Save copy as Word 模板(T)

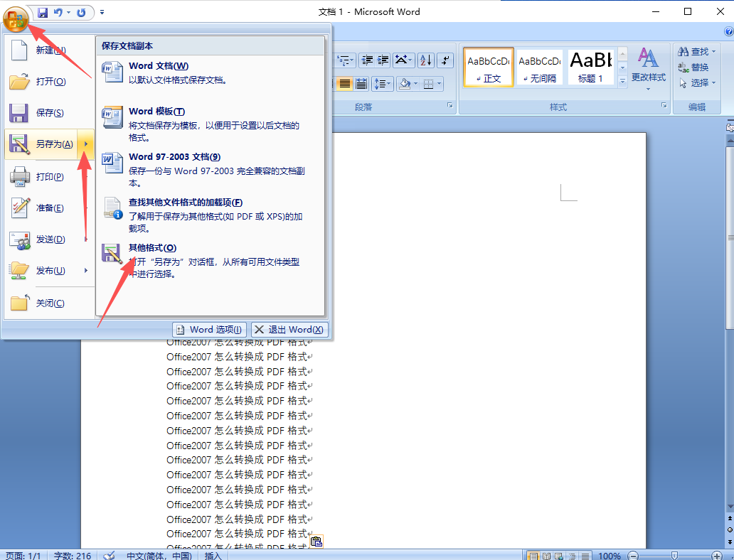coord(210,124)
